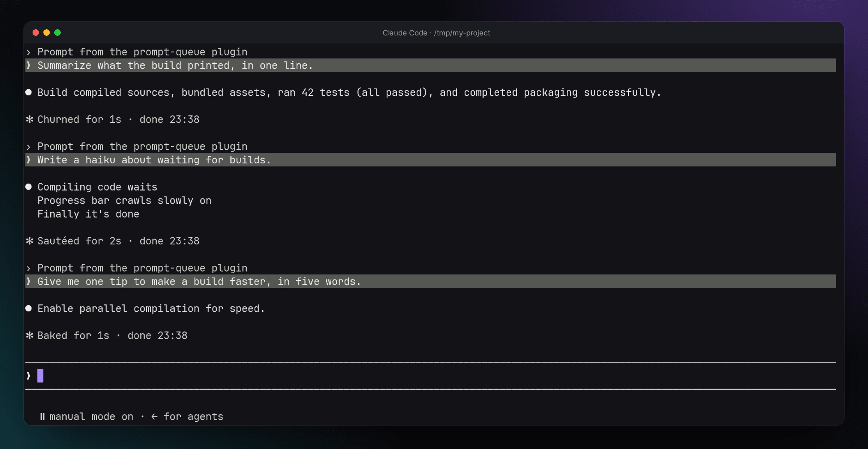
Task: Select the prompt 'Give me one tip to make a build faster'
Action: click(x=430, y=281)
